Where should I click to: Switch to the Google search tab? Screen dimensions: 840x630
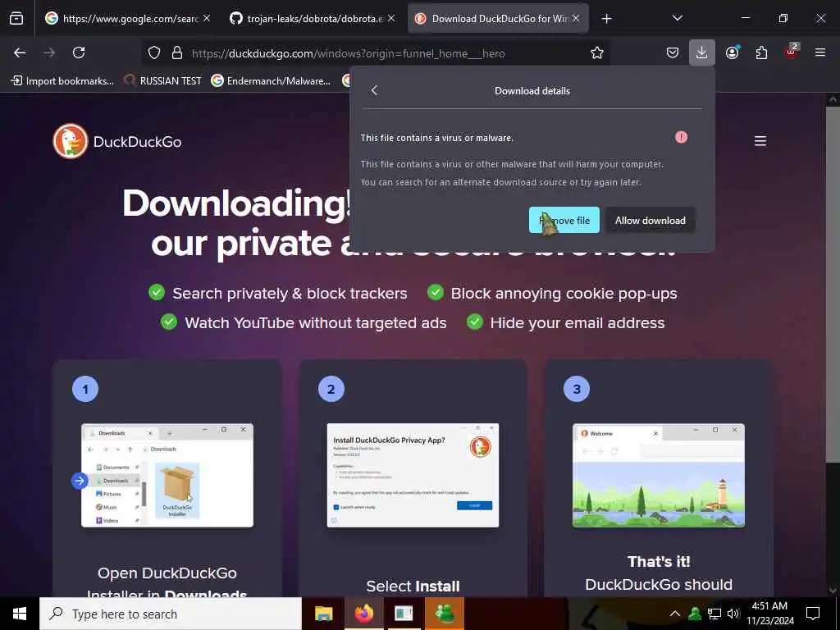click(x=128, y=19)
